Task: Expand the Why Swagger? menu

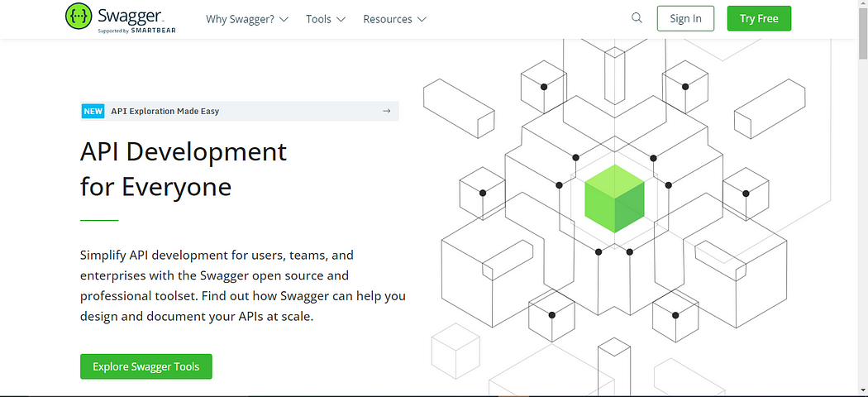Action: (x=247, y=19)
